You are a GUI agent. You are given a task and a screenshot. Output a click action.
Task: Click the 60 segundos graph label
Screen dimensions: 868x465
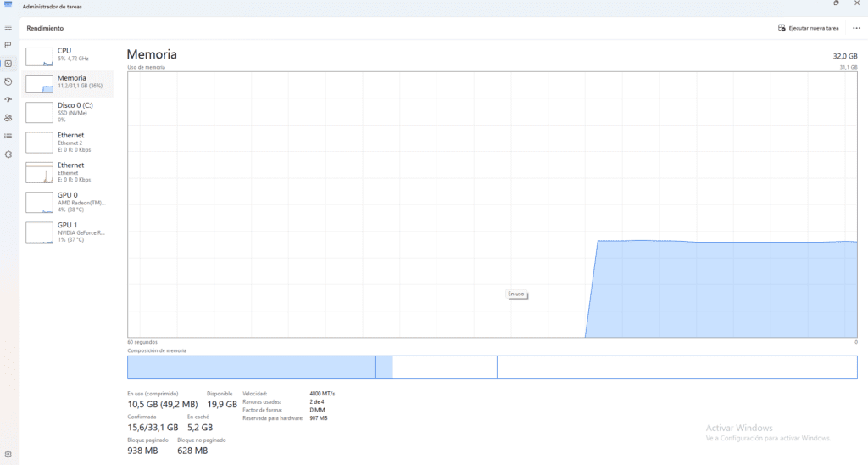[142, 342]
